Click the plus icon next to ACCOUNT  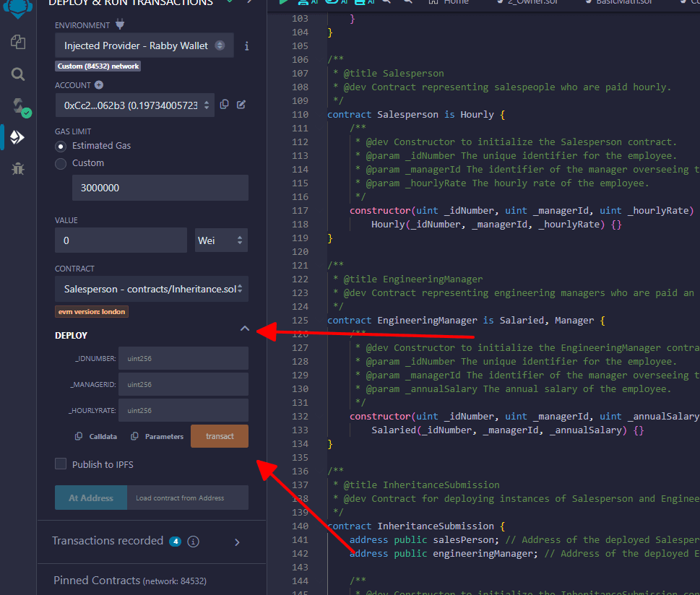pos(99,84)
